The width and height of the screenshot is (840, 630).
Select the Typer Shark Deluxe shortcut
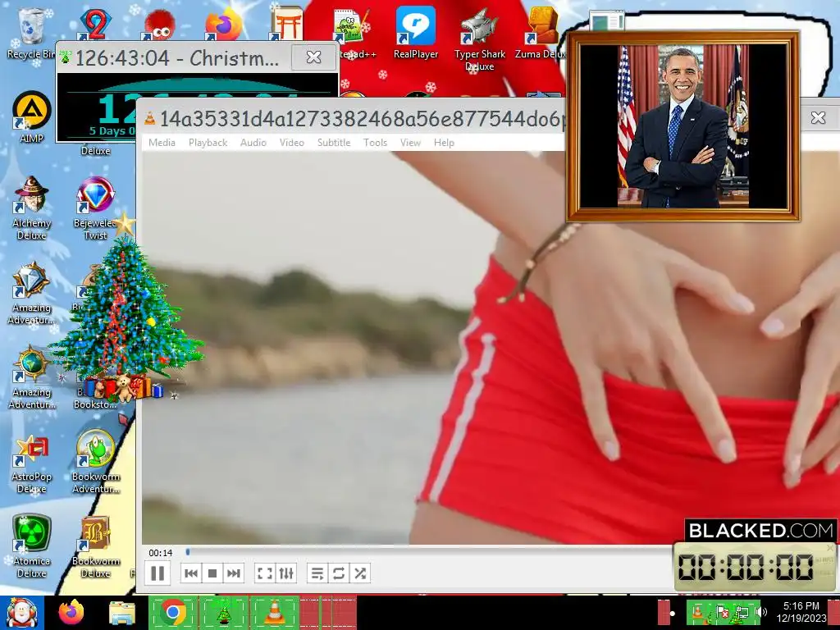click(479, 39)
